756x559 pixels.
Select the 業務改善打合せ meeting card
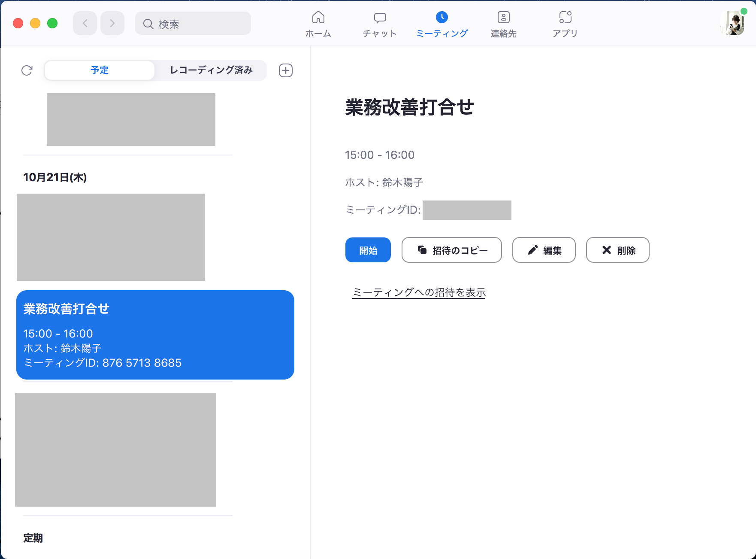(155, 335)
